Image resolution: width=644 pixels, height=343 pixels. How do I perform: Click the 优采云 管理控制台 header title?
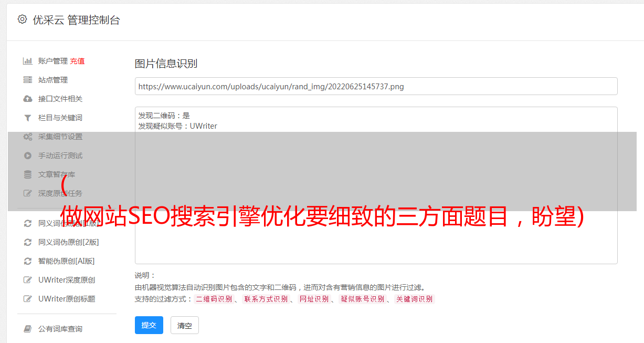tap(76, 20)
